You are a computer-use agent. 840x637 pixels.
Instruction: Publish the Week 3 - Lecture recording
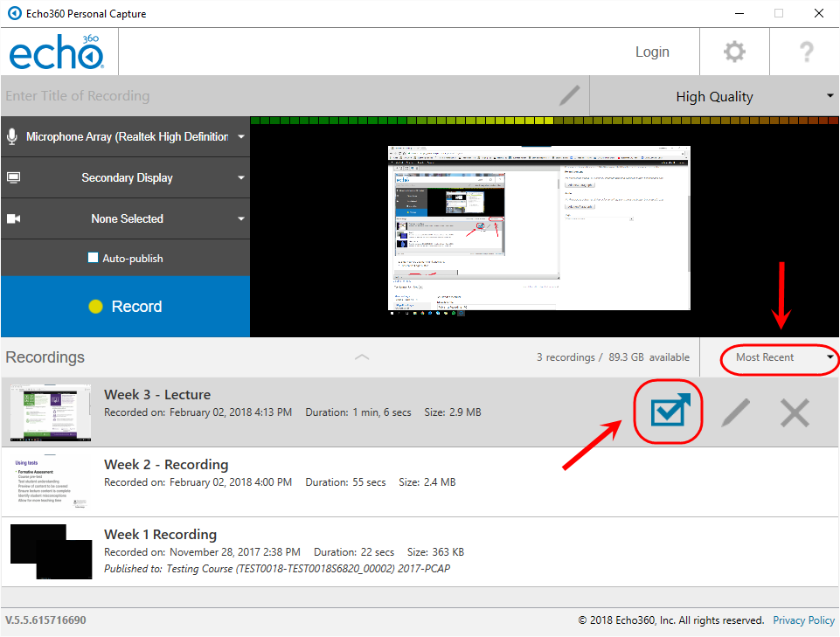(670, 411)
